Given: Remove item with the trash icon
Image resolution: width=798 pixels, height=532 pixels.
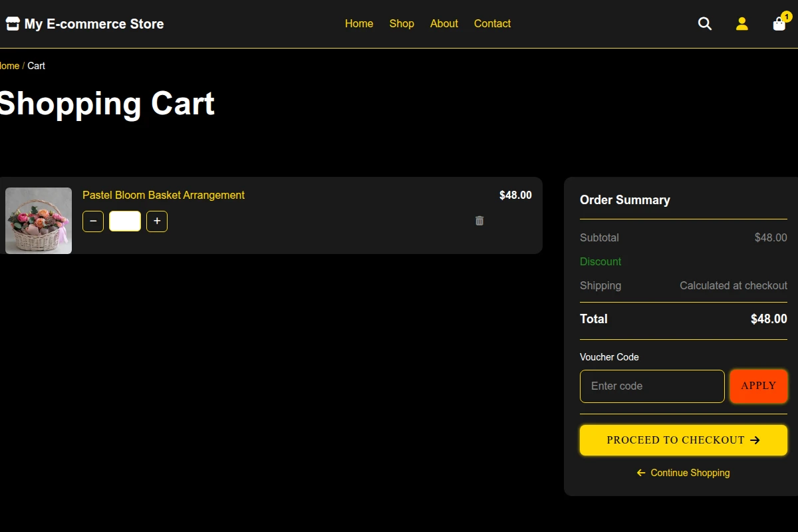Looking at the screenshot, I should tap(479, 221).
